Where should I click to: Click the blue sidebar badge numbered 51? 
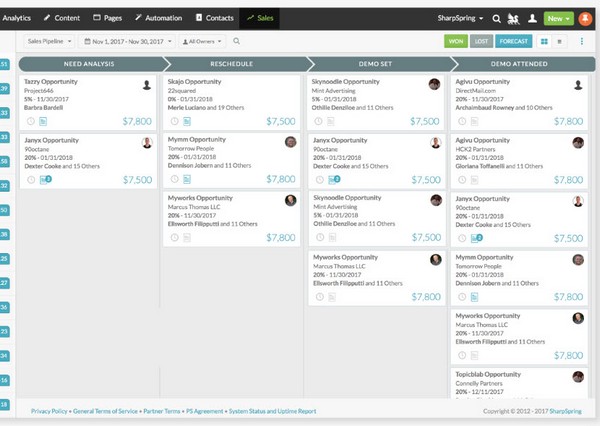[x=4, y=64]
